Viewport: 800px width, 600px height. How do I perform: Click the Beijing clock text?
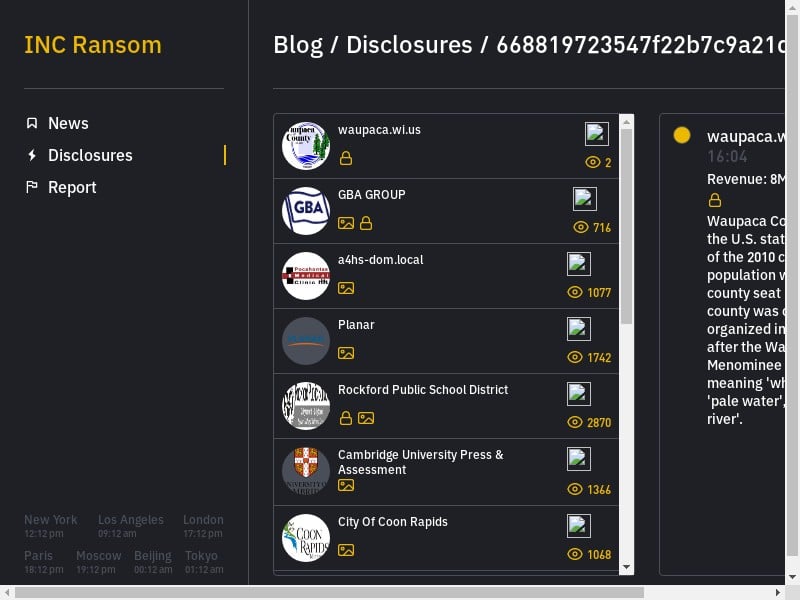tap(153, 562)
